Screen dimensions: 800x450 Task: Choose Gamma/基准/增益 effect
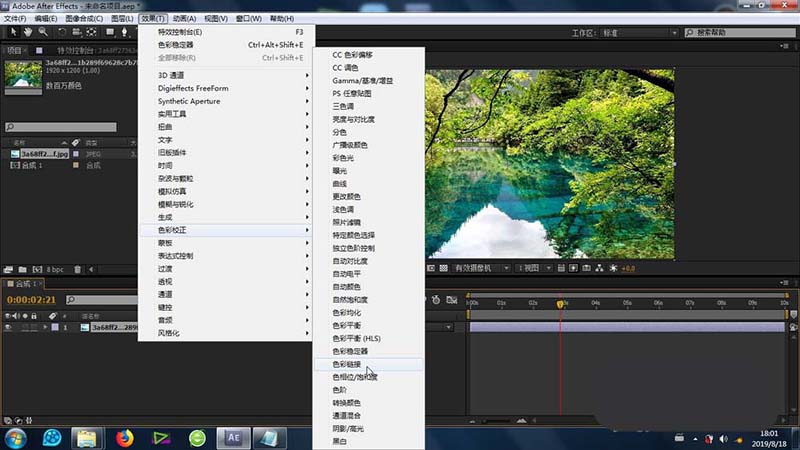[368, 81]
